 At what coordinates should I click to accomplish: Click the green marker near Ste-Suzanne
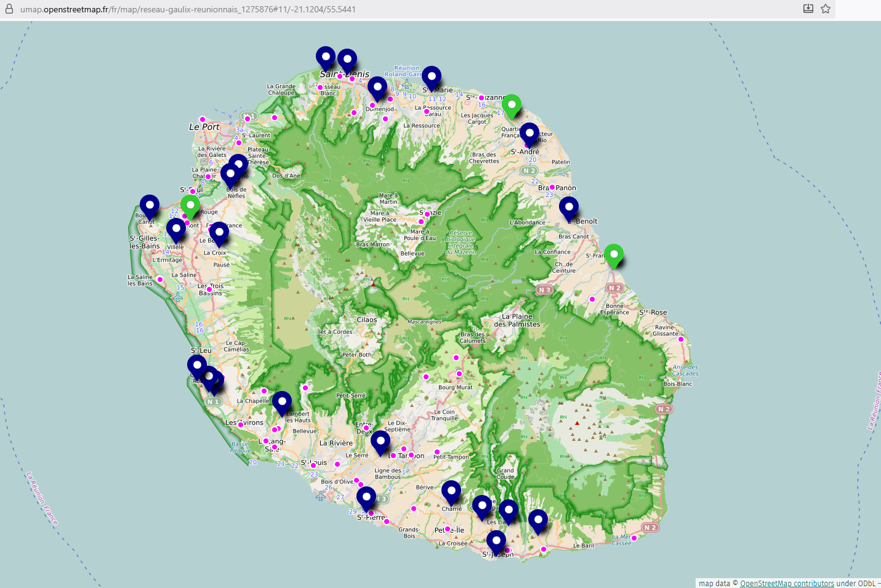[512, 107]
